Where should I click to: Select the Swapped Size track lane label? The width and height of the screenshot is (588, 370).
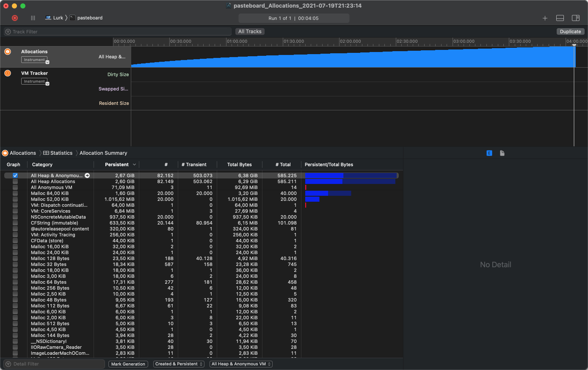coord(113,89)
